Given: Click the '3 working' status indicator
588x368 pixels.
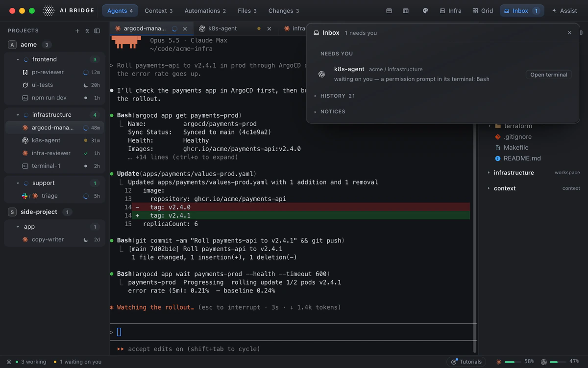Looking at the screenshot, I should coord(30,362).
